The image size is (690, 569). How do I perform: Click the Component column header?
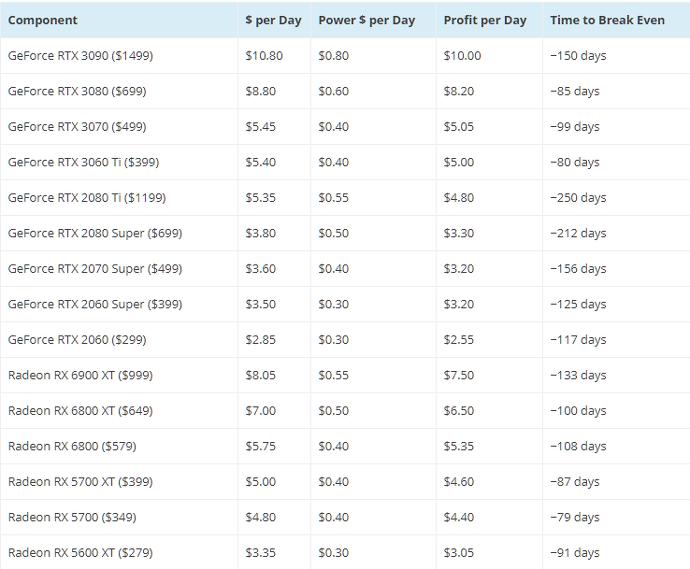point(42,20)
